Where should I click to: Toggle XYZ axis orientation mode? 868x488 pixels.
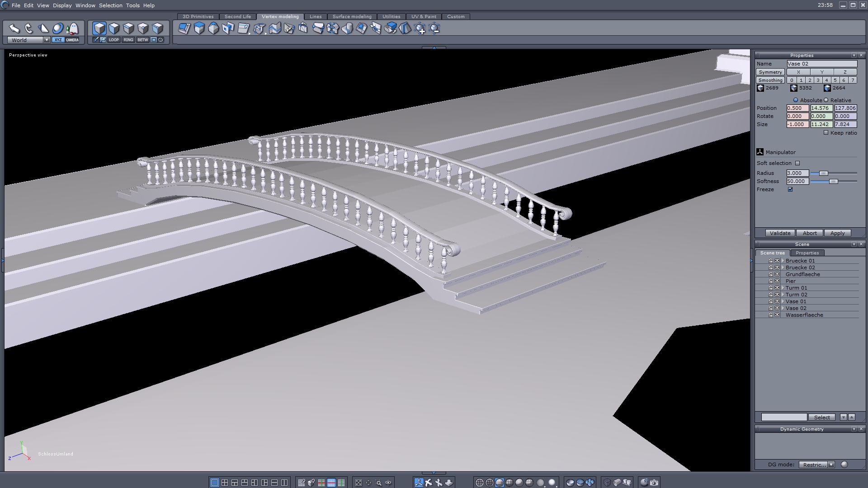[x=58, y=40]
